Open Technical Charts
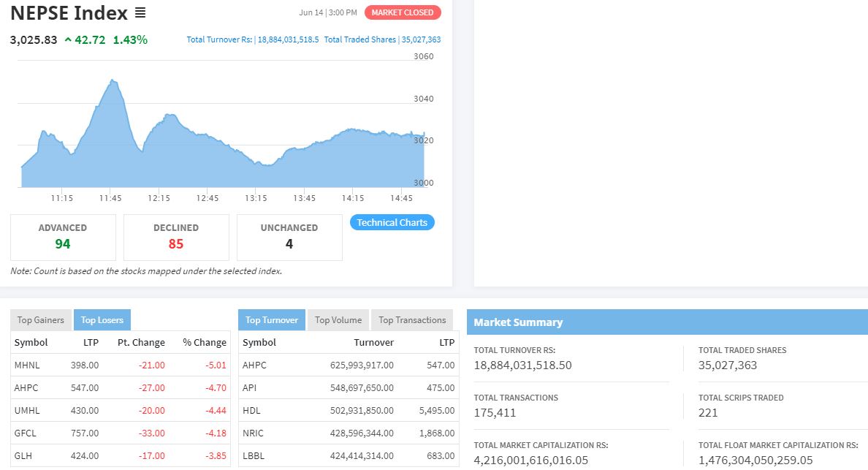The height and width of the screenshot is (470, 868). coord(392,222)
